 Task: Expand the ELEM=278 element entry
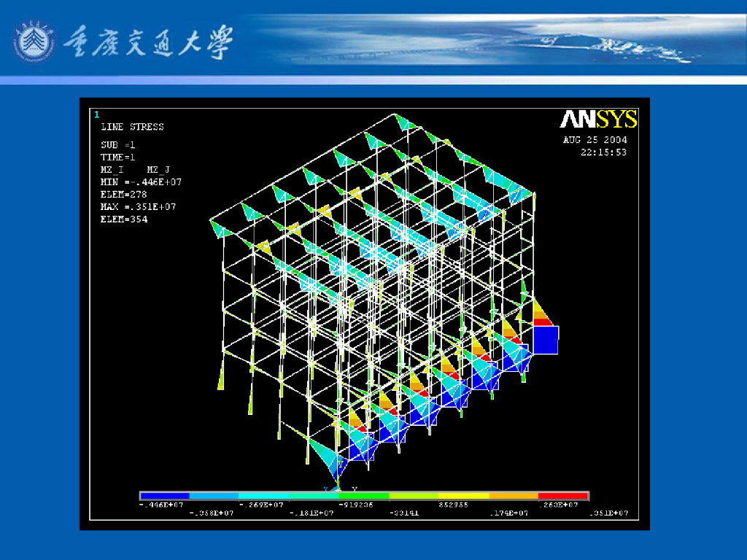coord(123,194)
